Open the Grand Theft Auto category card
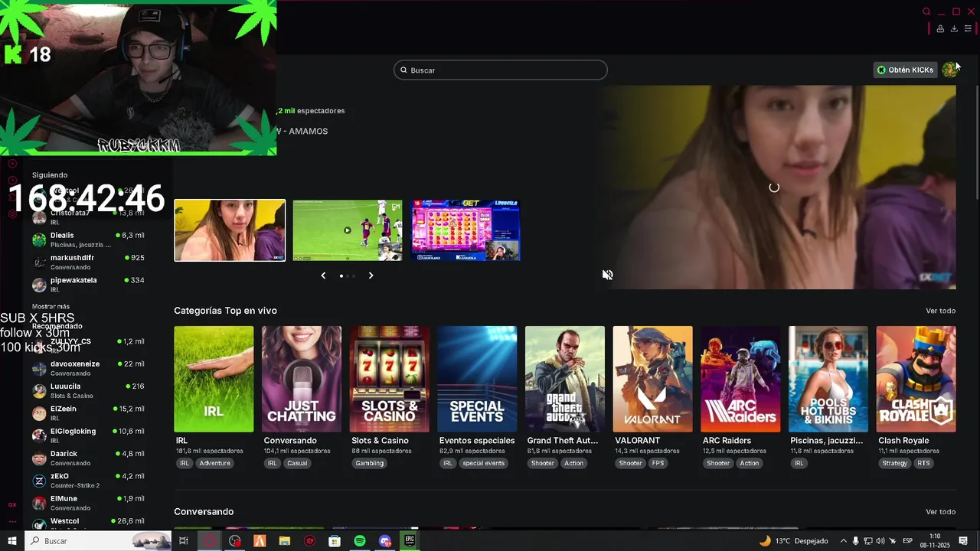This screenshot has width=980, height=551. click(x=565, y=379)
